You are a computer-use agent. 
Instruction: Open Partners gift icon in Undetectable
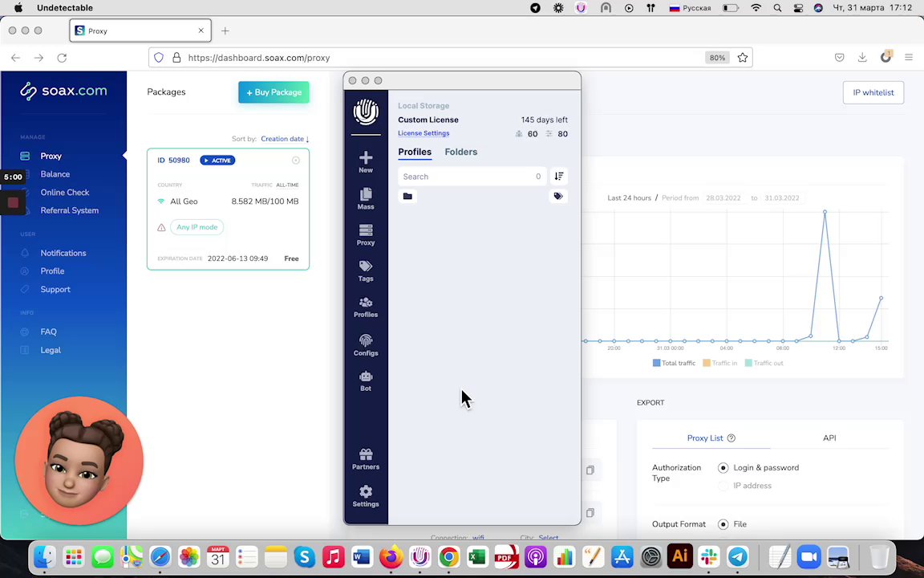pyautogui.click(x=366, y=459)
